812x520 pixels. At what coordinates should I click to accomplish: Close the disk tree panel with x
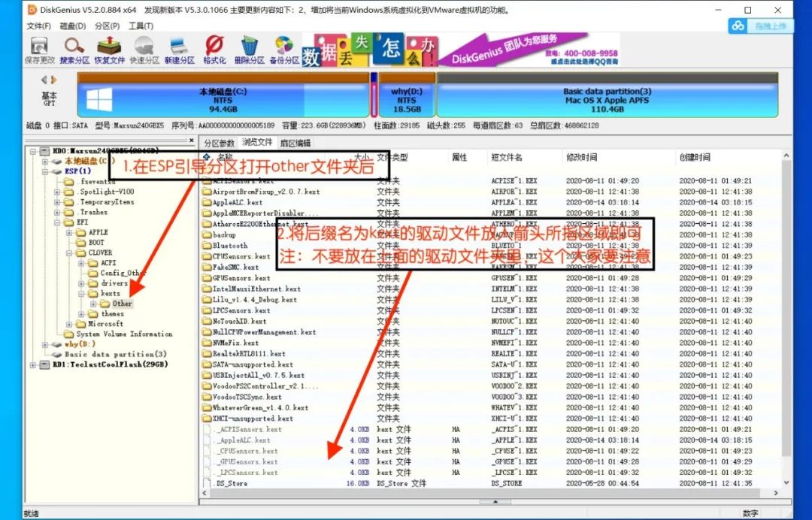click(x=192, y=141)
